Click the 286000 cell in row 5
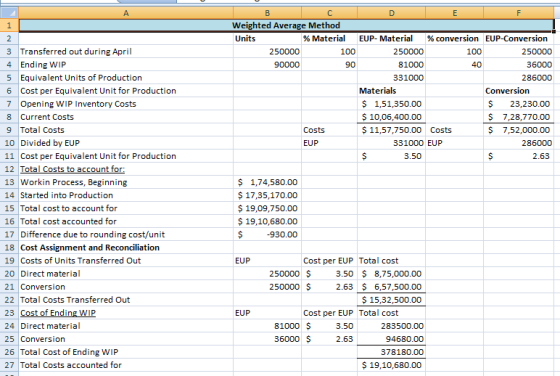This screenshot has width=560, height=376. [x=519, y=77]
